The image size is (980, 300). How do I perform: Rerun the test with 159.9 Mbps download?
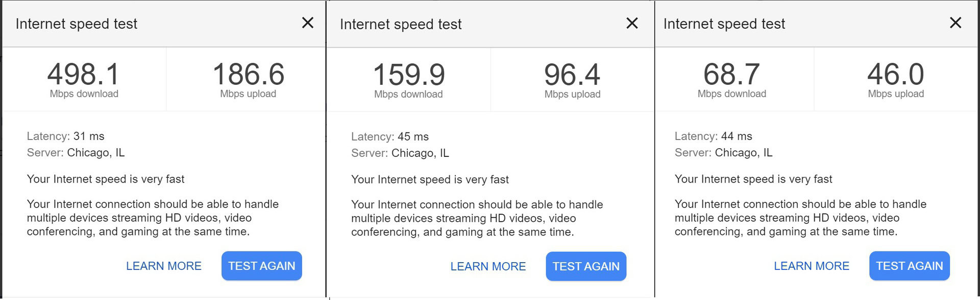click(x=586, y=266)
